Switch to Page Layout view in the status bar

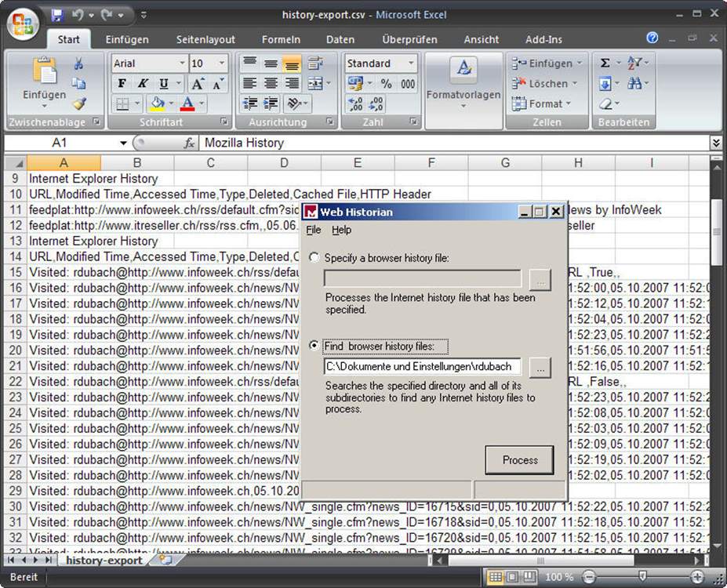point(512,577)
